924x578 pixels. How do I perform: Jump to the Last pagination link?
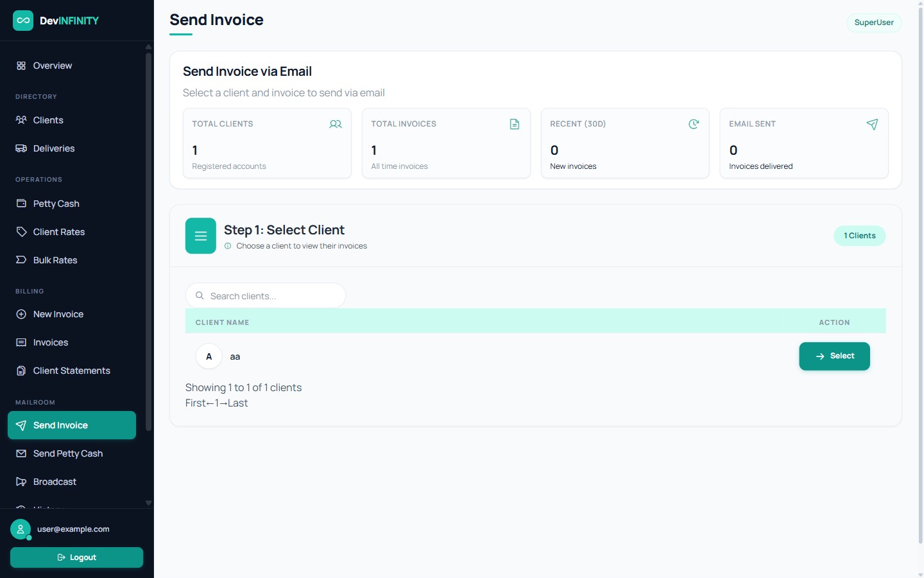point(237,403)
